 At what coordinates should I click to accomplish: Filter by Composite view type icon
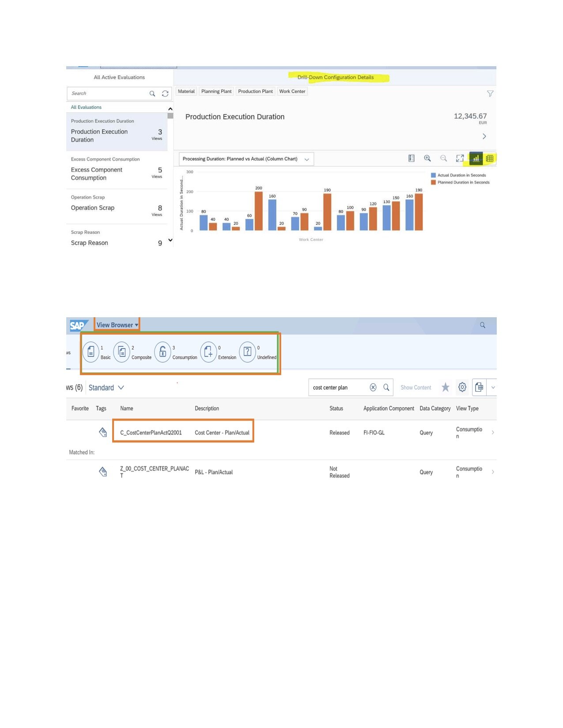pos(122,352)
